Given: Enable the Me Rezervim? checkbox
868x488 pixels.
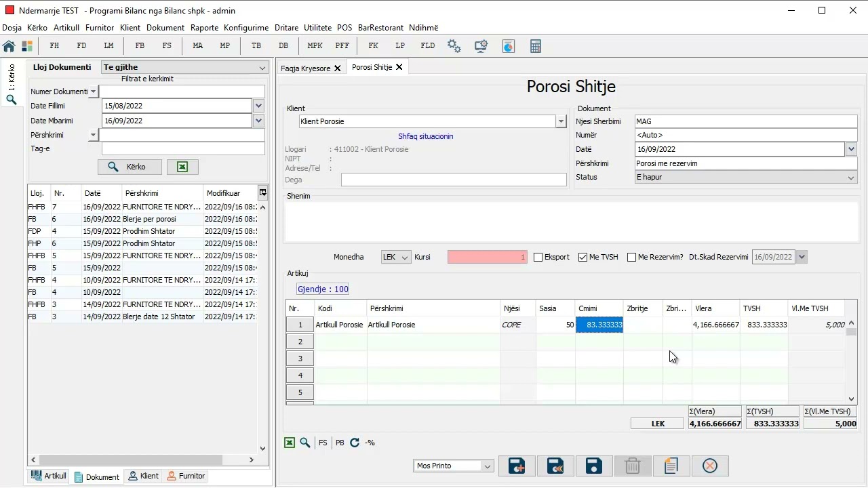Looking at the screenshot, I should point(632,258).
